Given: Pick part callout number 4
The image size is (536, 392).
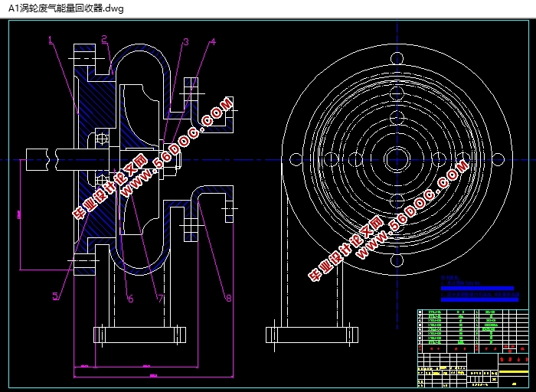Looking at the screenshot, I should coord(212,43).
